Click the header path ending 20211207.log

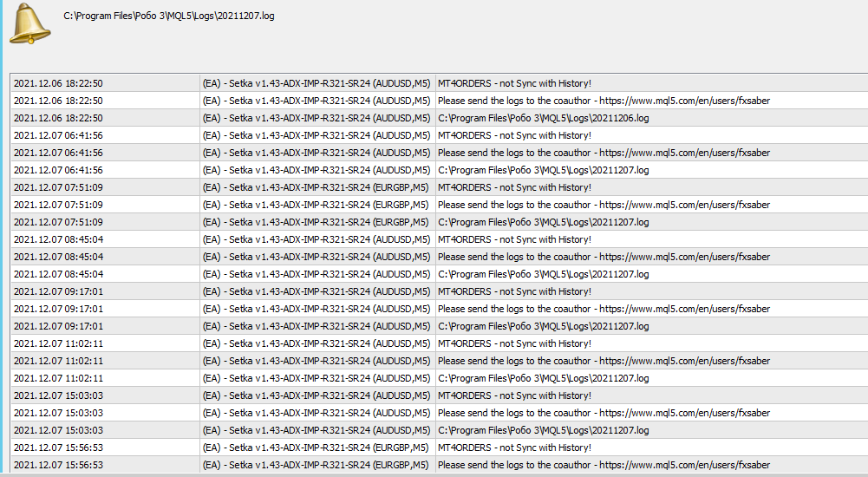coord(169,16)
